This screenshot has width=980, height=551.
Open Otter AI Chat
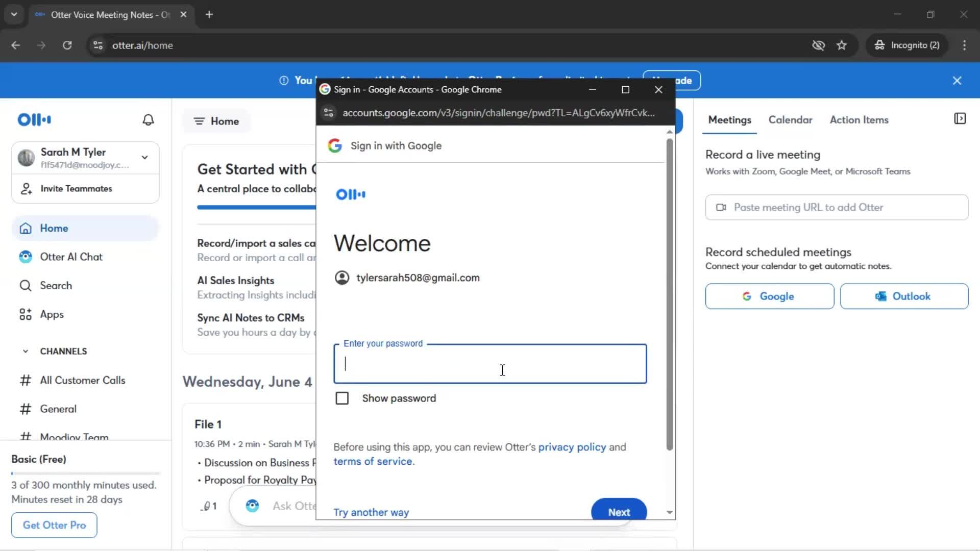pyautogui.click(x=71, y=257)
